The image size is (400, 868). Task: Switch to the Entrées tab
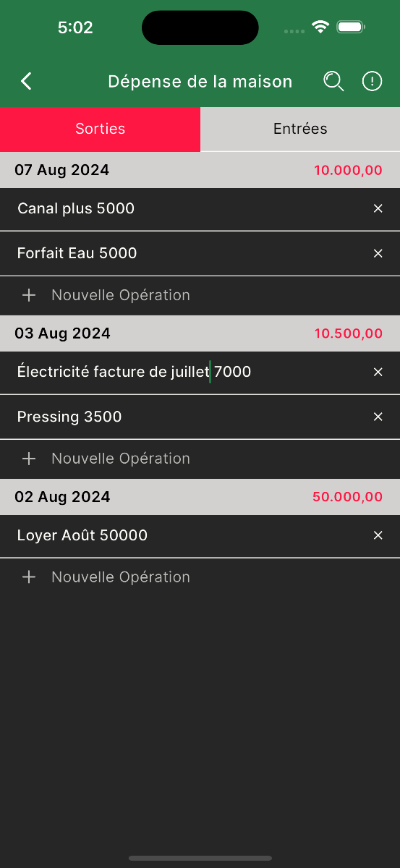click(300, 129)
